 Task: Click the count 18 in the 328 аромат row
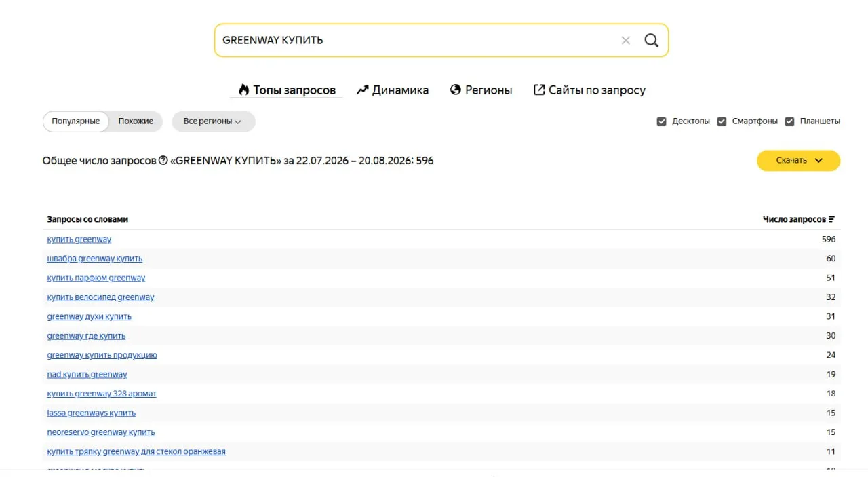pos(831,394)
